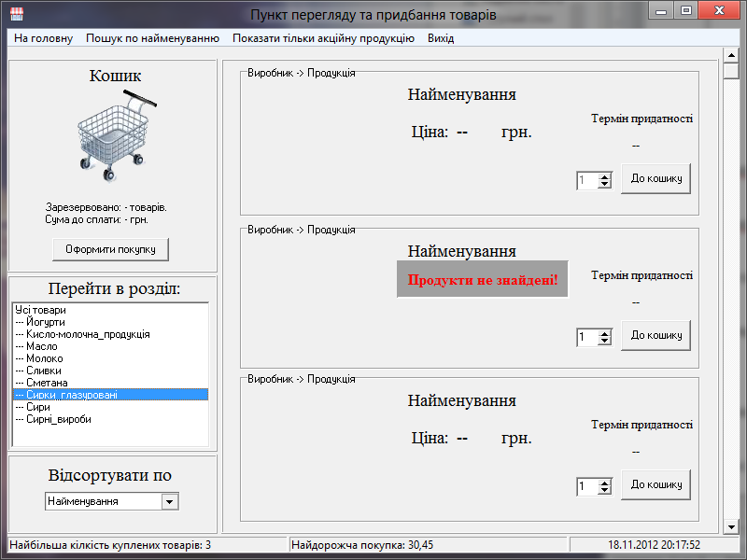Decrease quantity in first product card

[x=604, y=185]
